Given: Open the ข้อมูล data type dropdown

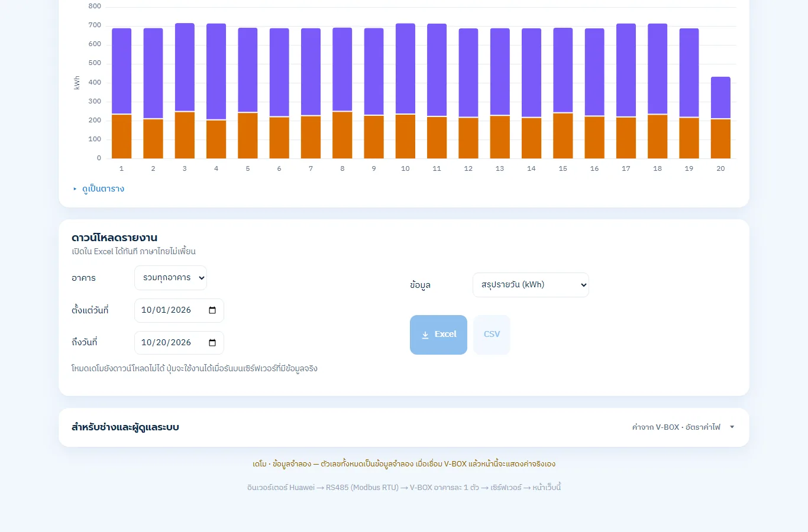Looking at the screenshot, I should tap(531, 285).
